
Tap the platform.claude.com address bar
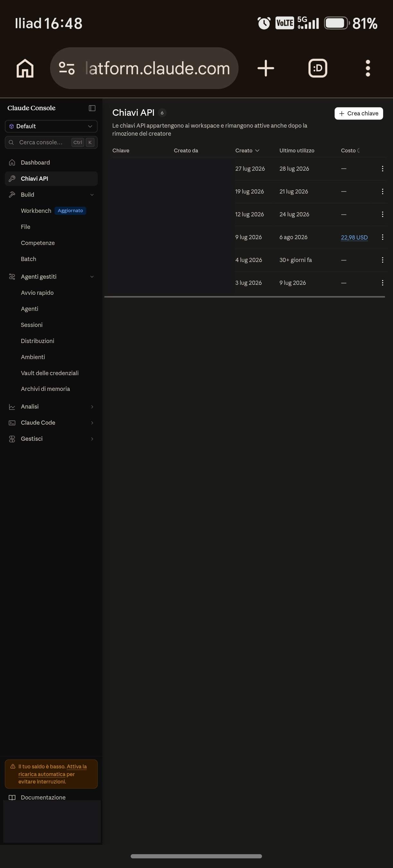[x=144, y=68]
